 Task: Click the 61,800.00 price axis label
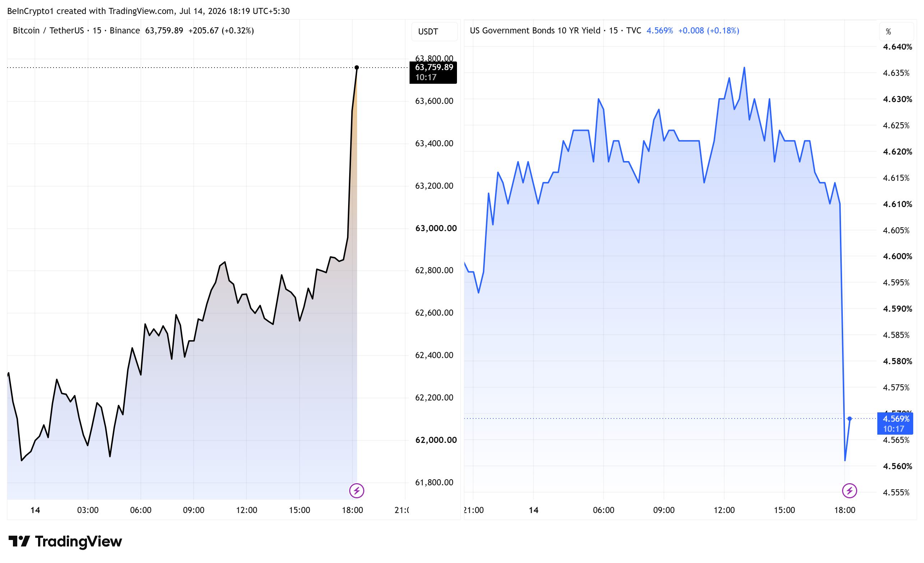pyautogui.click(x=434, y=482)
